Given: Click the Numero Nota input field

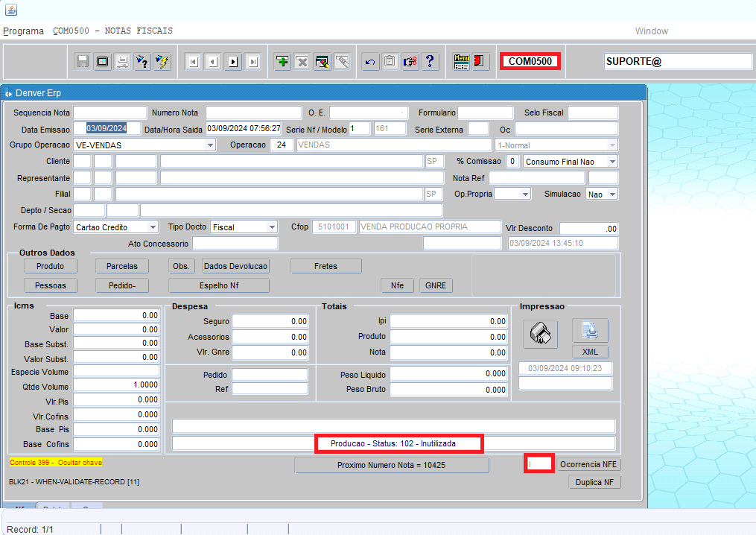Looking at the screenshot, I should 253,113.
